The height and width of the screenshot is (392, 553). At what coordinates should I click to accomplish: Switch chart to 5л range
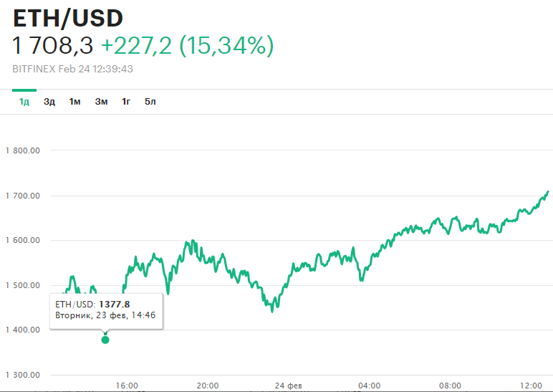(150, 102)
